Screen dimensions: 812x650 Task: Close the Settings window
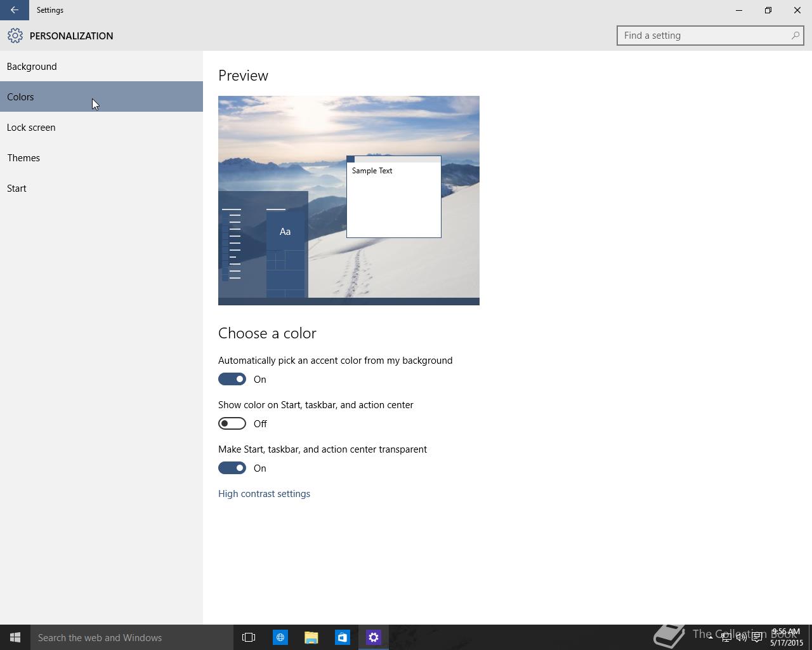(x=797, y=10)
